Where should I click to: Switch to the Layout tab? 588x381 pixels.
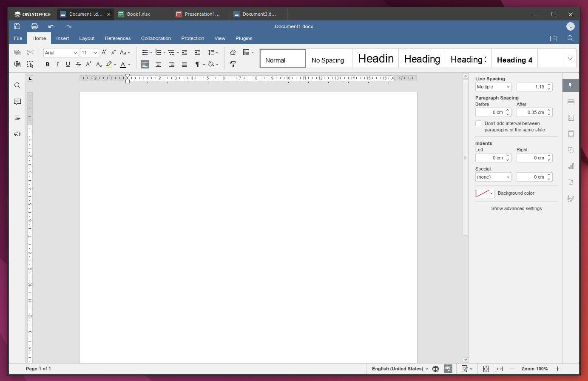pyautogui.click(x=87, y=38)
